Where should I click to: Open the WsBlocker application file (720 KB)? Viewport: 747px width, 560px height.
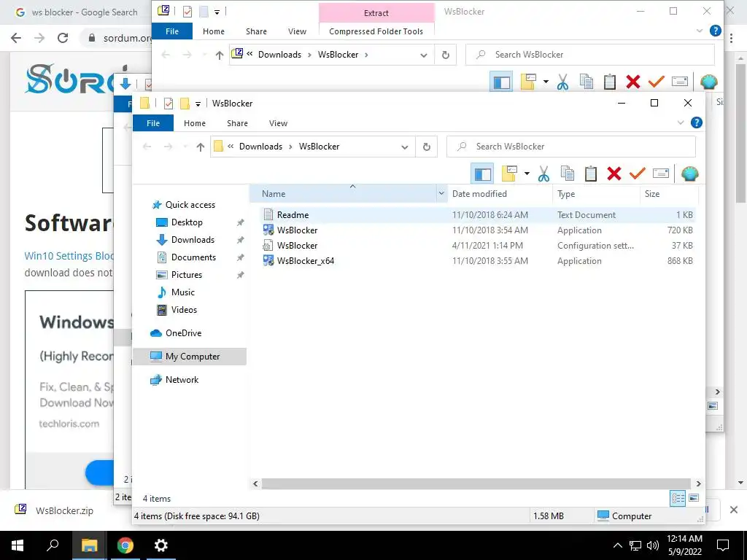[298, 230]
